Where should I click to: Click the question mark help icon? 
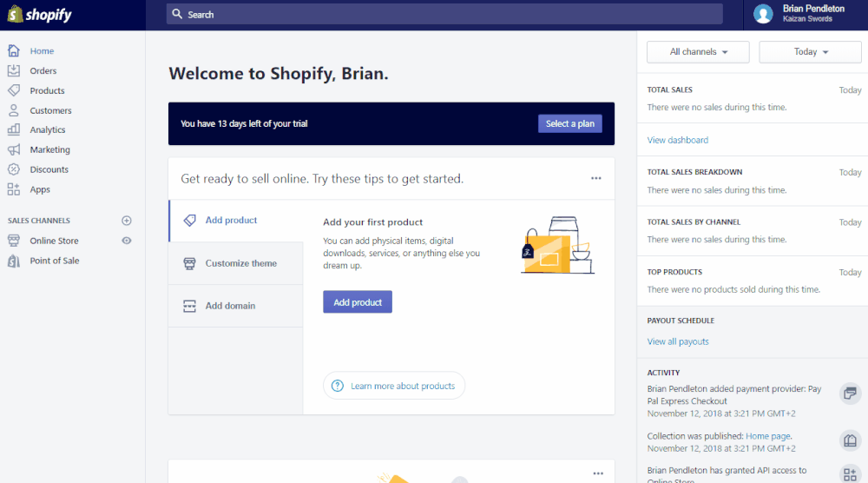(x=337, y=386)
